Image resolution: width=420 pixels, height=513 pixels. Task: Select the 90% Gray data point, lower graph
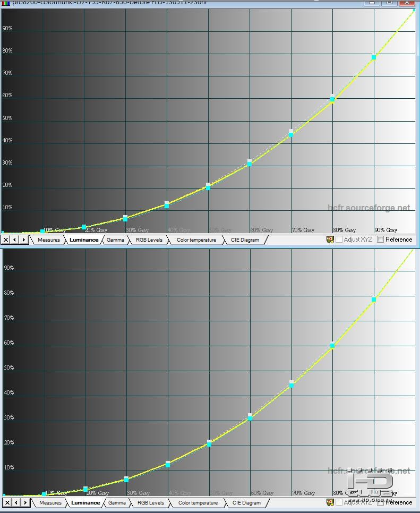click(374, 300)
